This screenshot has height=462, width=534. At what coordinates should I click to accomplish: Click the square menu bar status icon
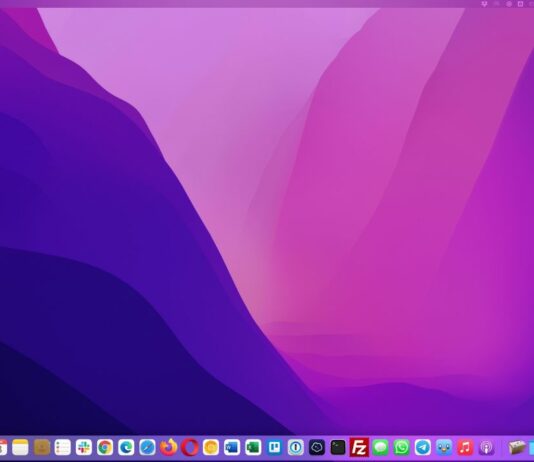click(520, 4)
